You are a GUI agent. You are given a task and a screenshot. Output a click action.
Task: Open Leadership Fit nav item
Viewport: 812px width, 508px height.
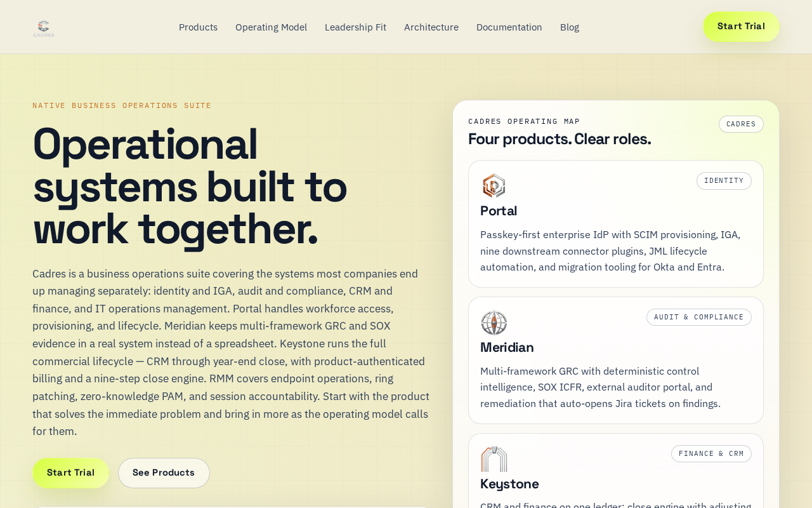355,27
